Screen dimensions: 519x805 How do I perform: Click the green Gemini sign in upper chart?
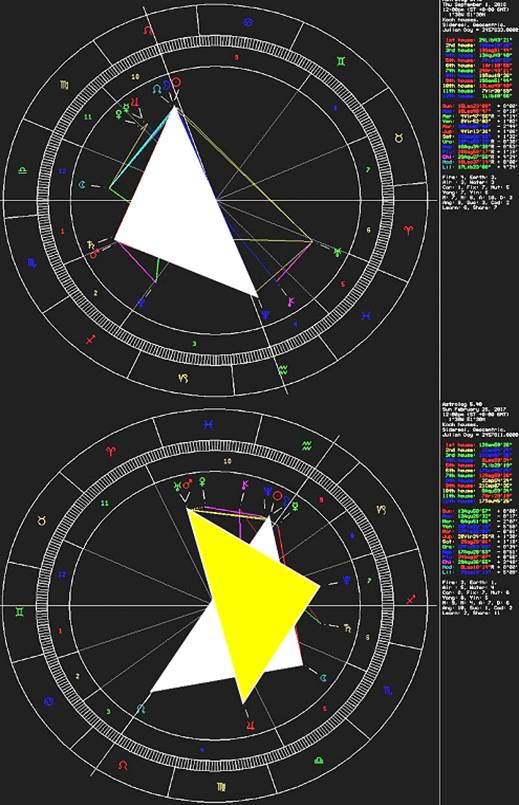coord(341,62)
